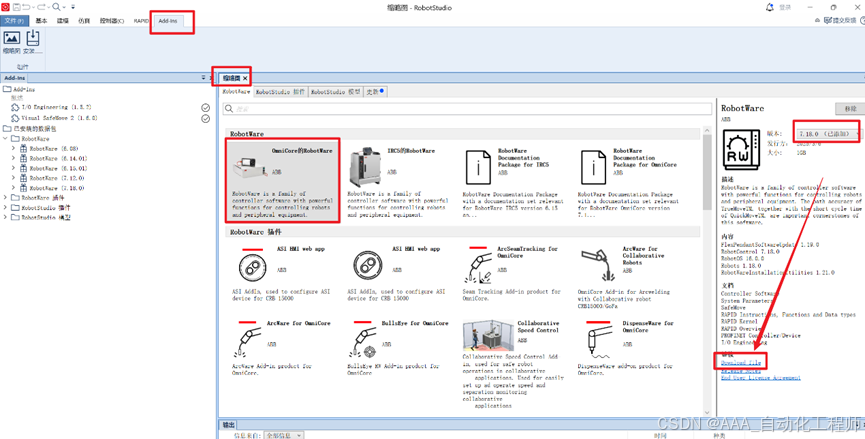Switch to the 仿真 ribbon tab
This screenshot has height=439, width=865.
click(x=84, y=21)
